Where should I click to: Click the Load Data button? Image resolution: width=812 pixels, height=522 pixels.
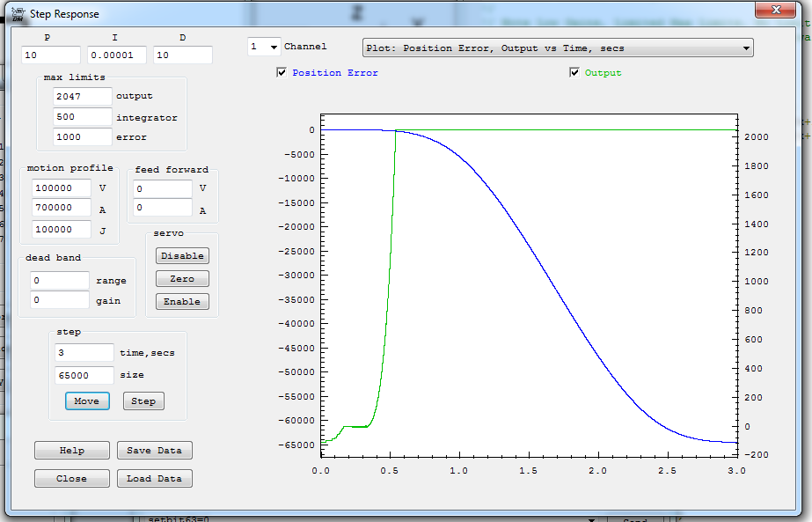click(x=154, y=479)
